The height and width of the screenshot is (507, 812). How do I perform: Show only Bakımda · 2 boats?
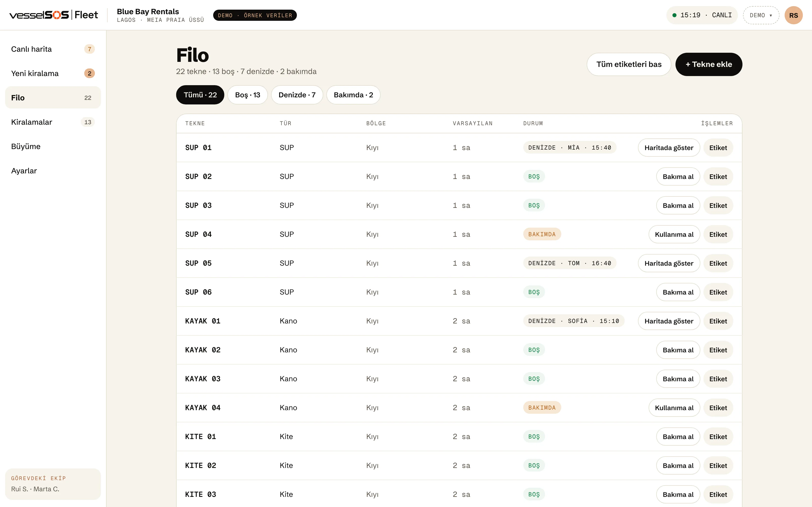tap(353, 95)
